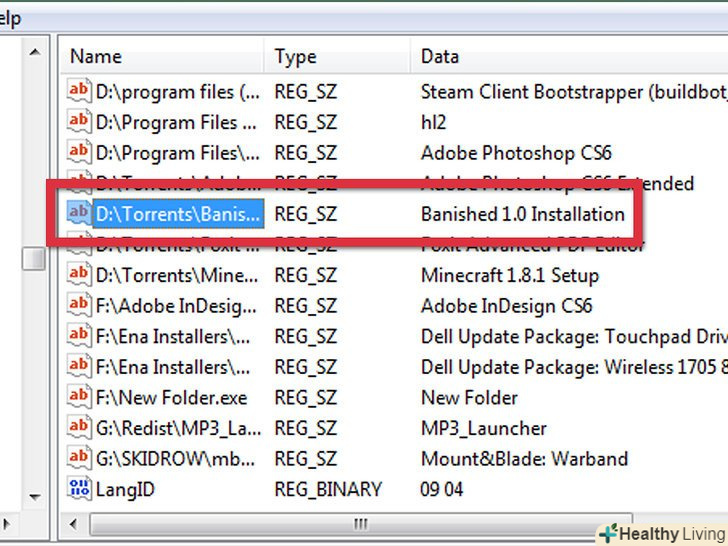Viewport: 728px width, 546px height.
Task: Select the D:\Program Files\... Photoshop entry name
Action: pyautogui.click(x=177, y=153)
